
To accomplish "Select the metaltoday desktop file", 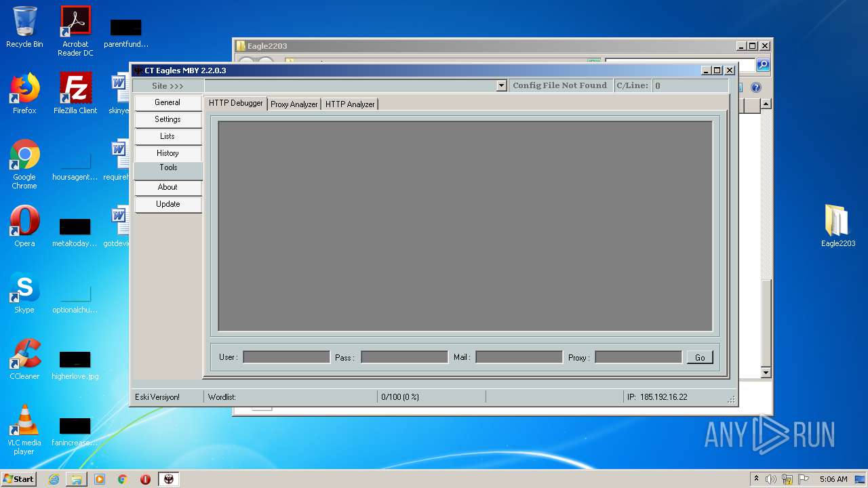I will [75, 232].
